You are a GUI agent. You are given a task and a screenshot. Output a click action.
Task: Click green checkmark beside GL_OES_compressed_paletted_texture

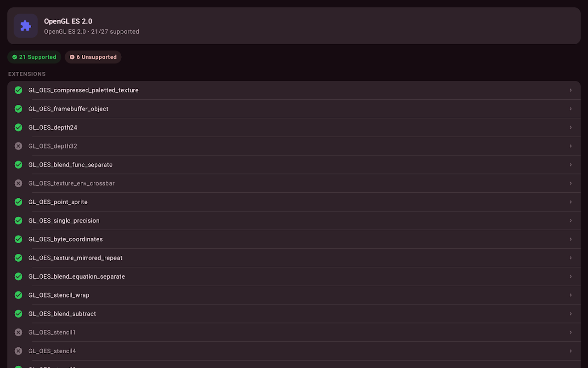tap(18, 90)
